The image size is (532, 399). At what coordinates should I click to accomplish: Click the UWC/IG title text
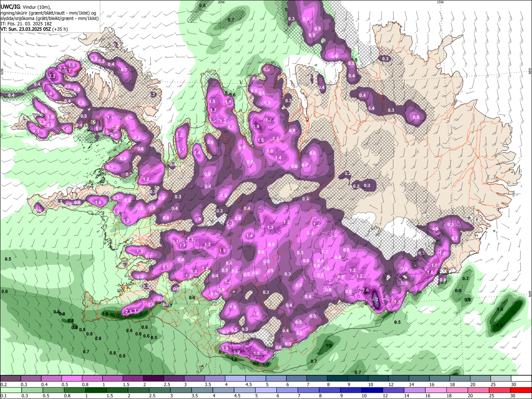click(x=10, y=7)
